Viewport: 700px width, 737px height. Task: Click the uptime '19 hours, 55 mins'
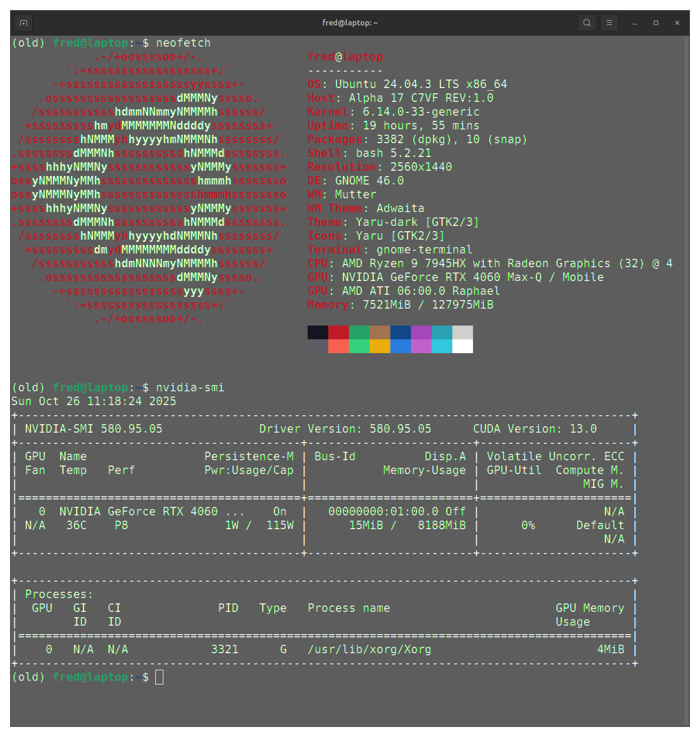tap(421, 126)
